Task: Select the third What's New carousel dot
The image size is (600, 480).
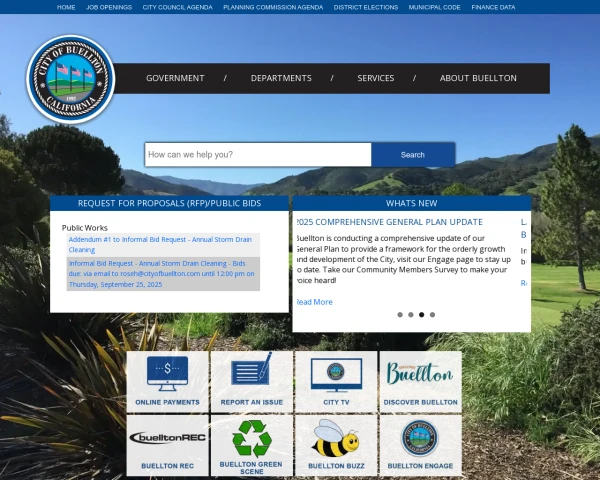Action: click(421, 315)
